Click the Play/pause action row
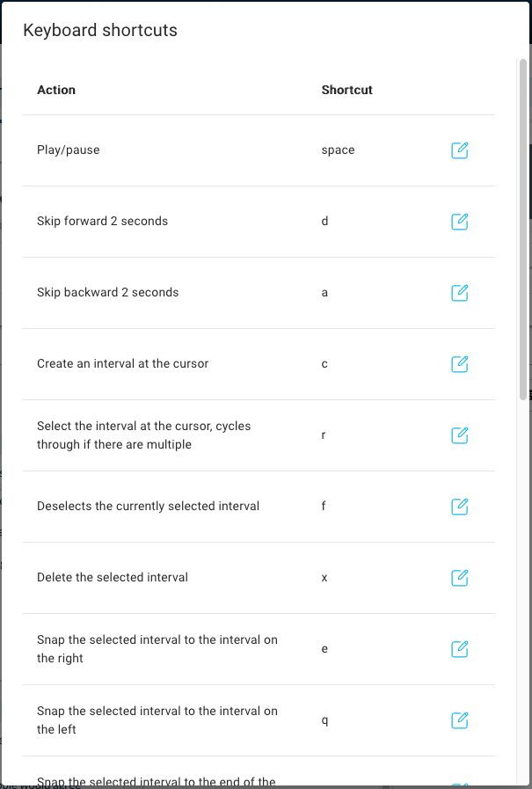 [x=69, y=150]
